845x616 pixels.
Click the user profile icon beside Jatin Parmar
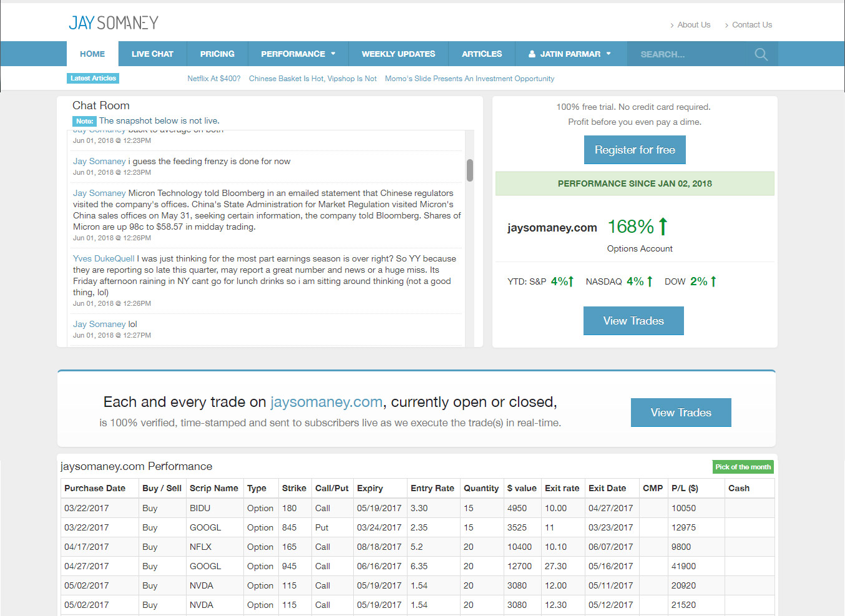coord(532,54)
